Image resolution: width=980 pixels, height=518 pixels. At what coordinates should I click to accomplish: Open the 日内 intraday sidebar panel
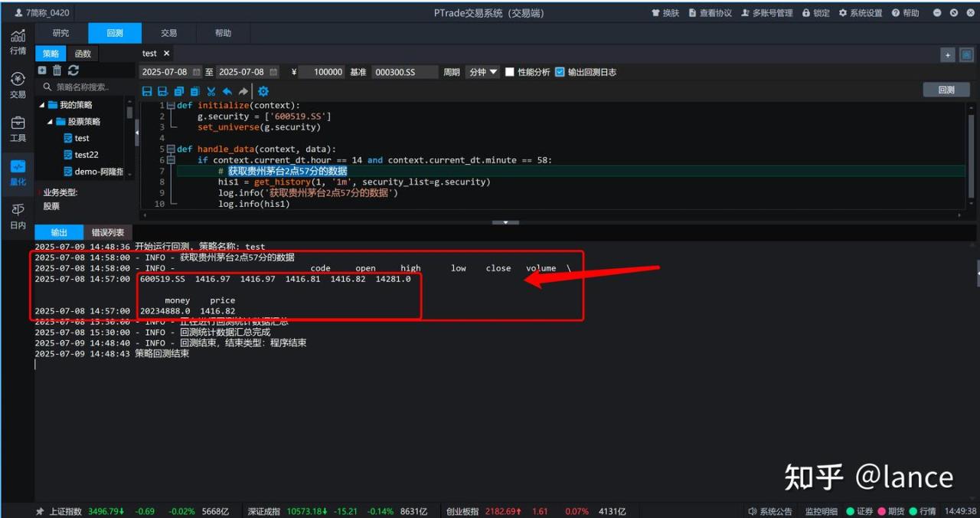tap(18, 217)
